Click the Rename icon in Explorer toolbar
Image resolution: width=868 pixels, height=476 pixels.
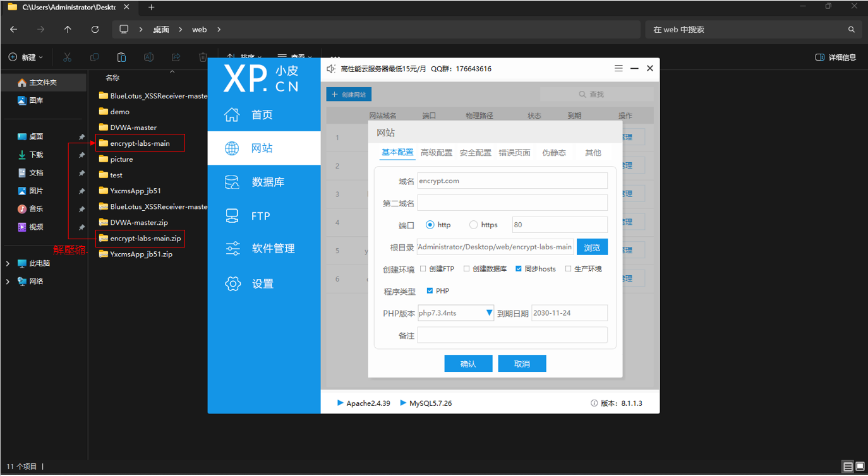click(x=148, y=57)
